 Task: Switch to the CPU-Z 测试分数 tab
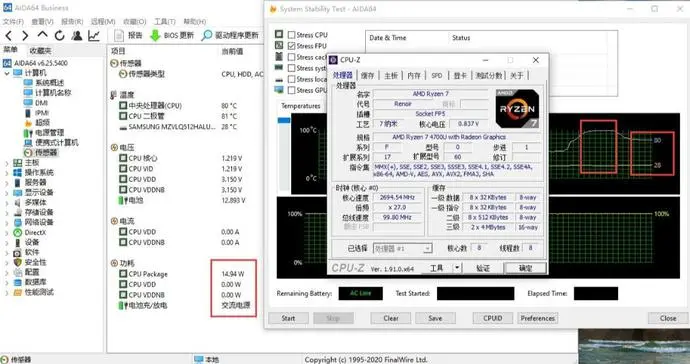488,76
